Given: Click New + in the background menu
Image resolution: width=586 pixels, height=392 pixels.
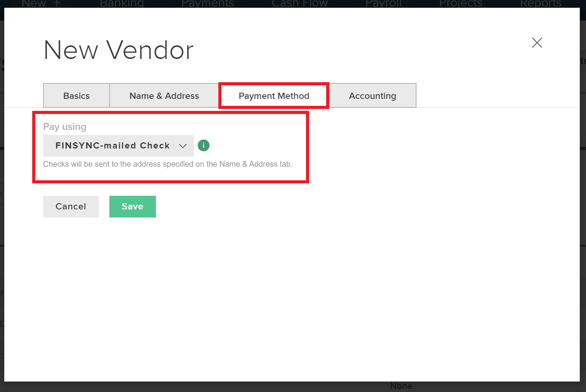Looking at the screenshot, I should pos(41,3).
